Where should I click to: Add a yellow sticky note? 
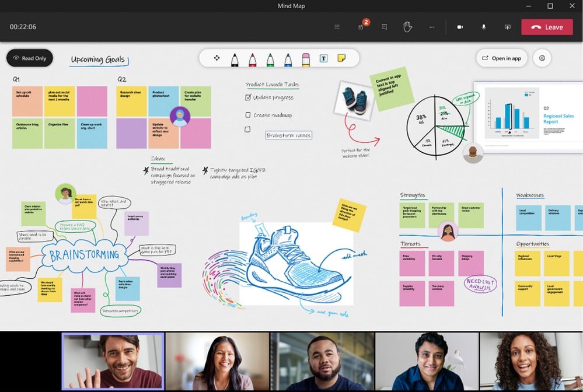coord(341,58)
